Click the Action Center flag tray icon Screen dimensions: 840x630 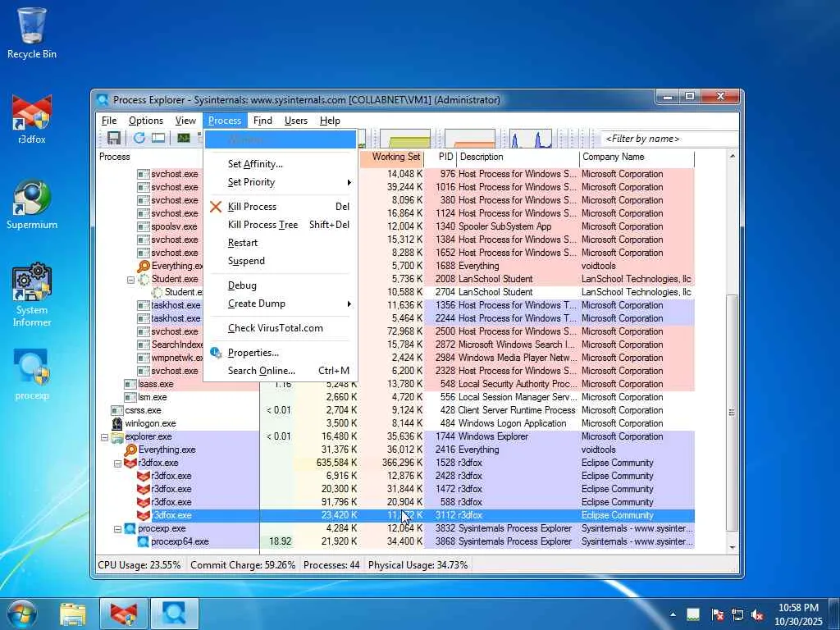click(x=717, y=614)
